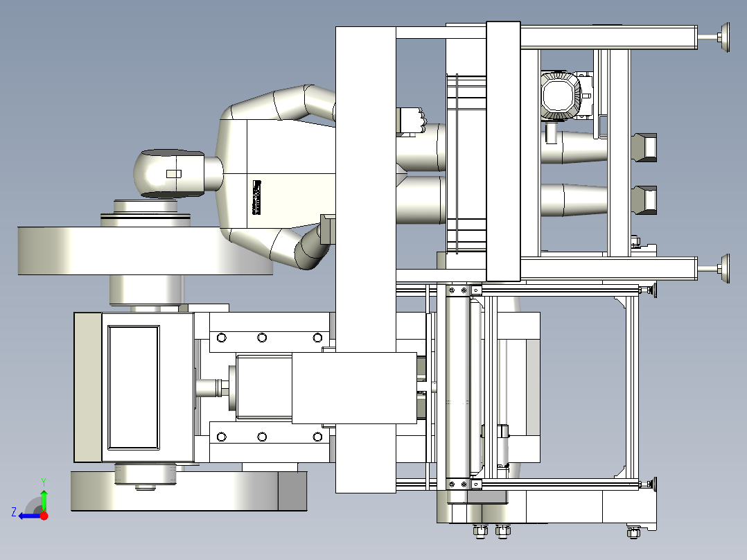Image resolution: width=747 pixels, height=560 pixels.
Task: Select the mannequin's raised fist
Action: 410,121
